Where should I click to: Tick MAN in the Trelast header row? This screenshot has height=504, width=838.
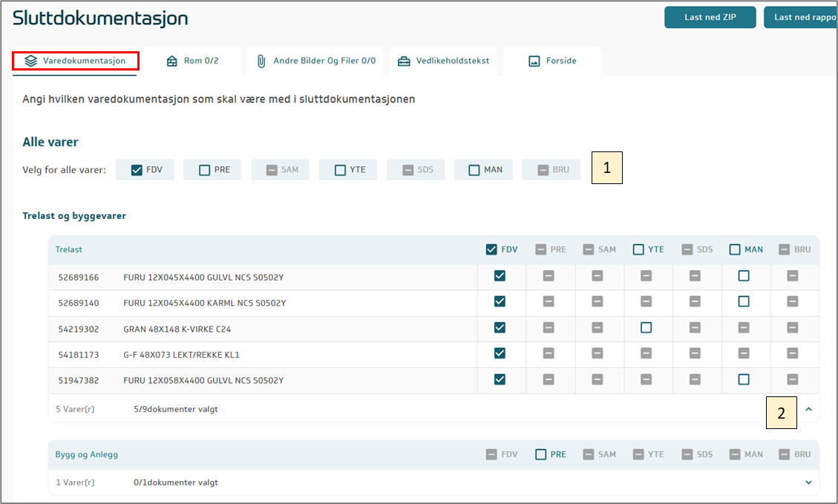[735, 250]
